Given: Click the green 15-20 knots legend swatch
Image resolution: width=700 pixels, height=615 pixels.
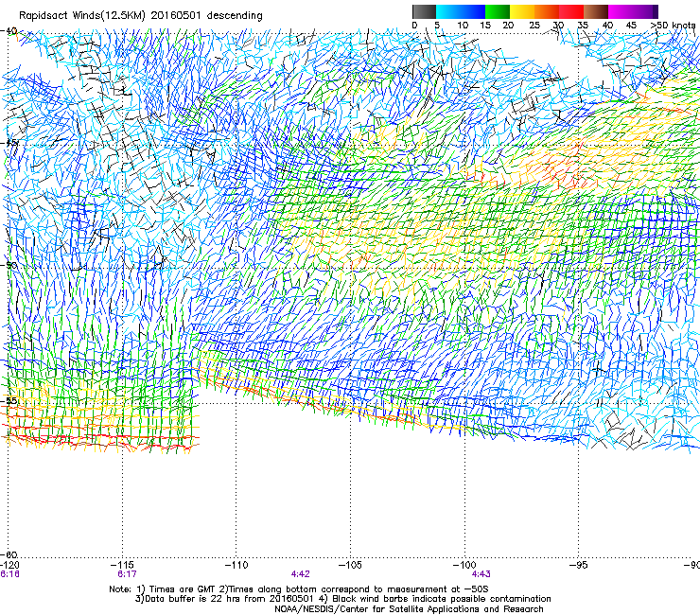Looking at the screenshot, I should pos(498,11).
